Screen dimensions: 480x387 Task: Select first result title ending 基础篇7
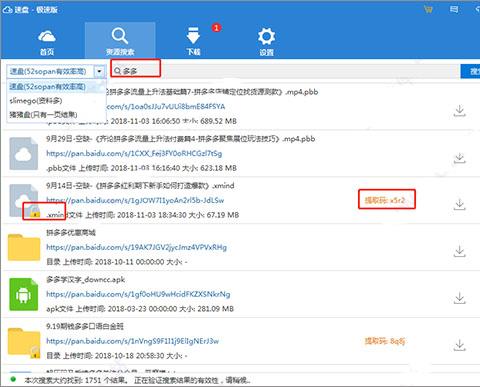(x=212, y=92)
